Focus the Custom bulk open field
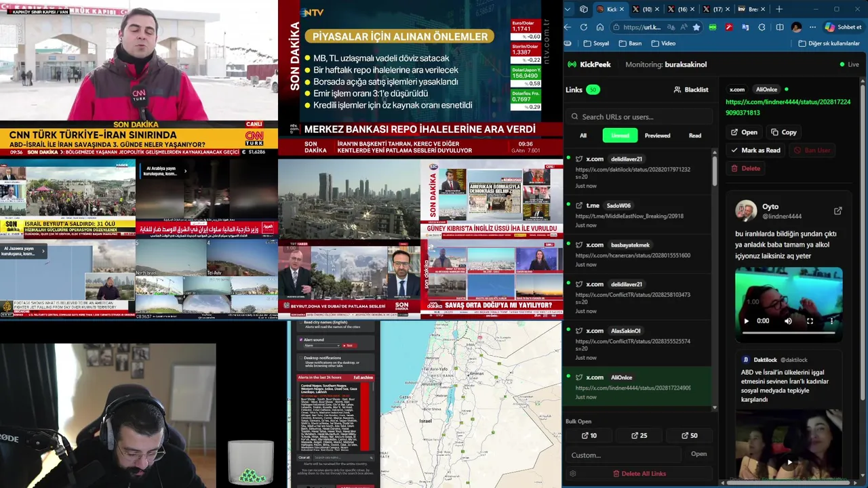Screen dimensions: 868x488 click(624, 455)
